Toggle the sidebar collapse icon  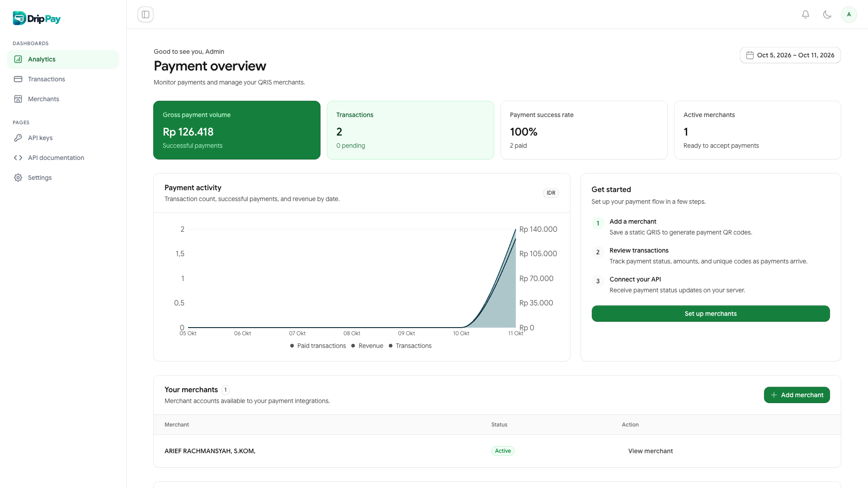click(146, 14)
